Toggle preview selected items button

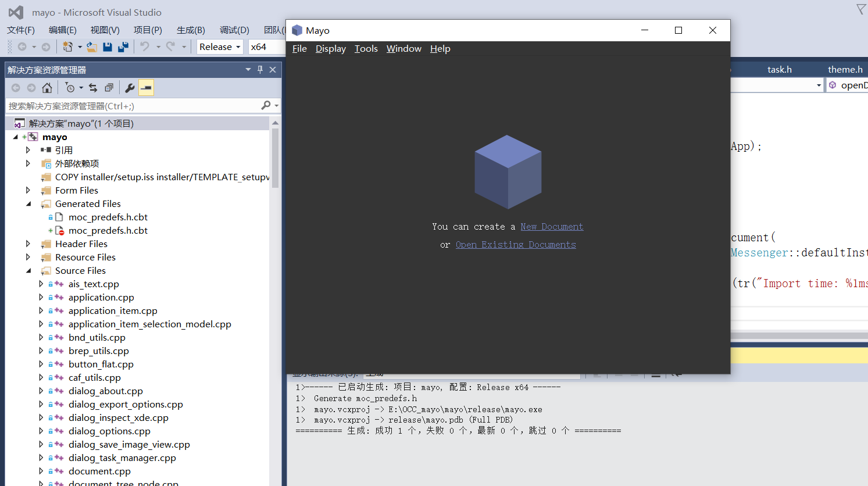145,87
